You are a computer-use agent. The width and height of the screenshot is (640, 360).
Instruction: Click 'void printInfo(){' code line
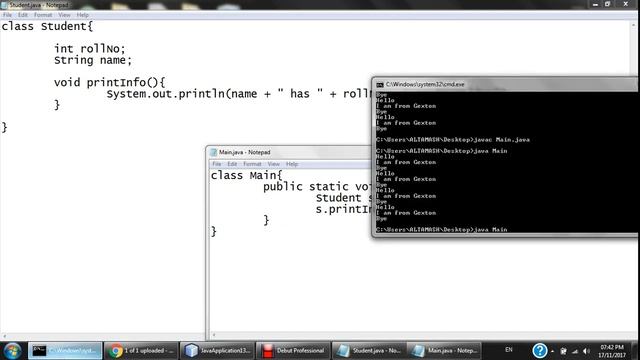(x=109, y=83)
